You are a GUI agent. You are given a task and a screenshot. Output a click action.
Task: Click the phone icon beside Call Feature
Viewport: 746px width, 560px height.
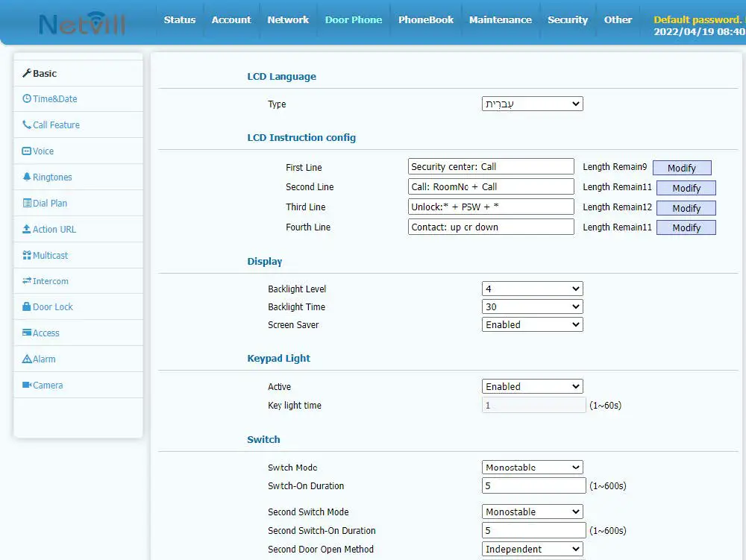27,125
